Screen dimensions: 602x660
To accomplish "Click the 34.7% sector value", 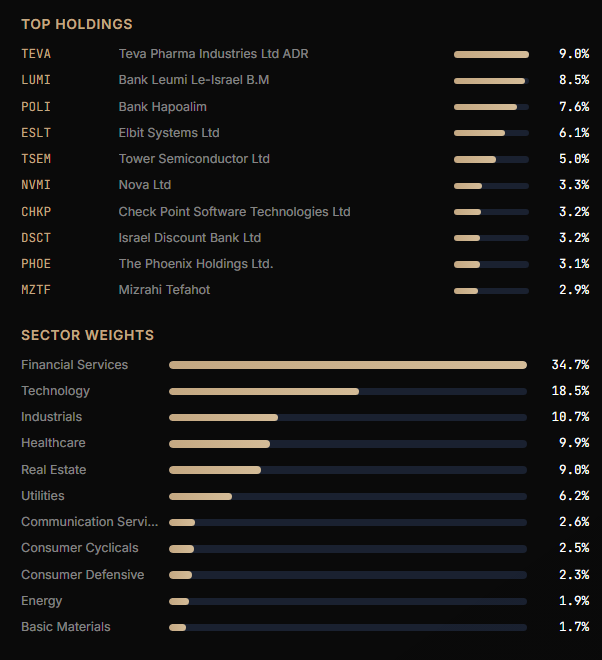I will click(x=570, y=365).
